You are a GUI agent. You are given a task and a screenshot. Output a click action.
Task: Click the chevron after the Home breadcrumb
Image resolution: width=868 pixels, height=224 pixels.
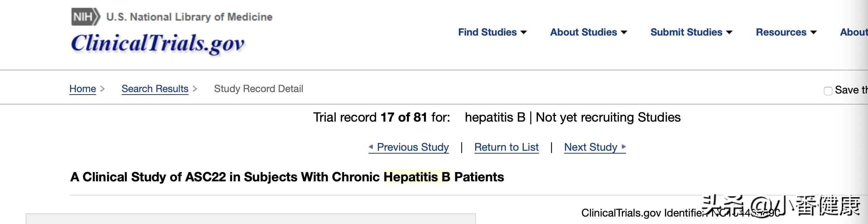click(x=102, y=89)
